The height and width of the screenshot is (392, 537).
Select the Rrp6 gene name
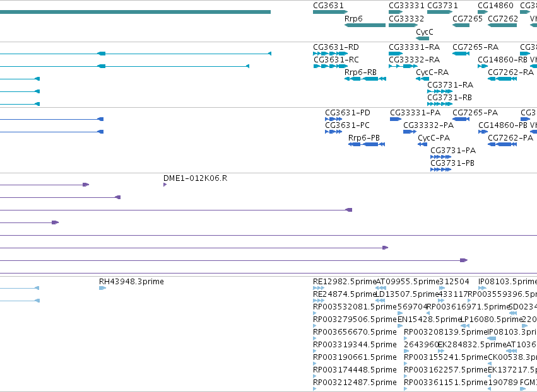353,19
